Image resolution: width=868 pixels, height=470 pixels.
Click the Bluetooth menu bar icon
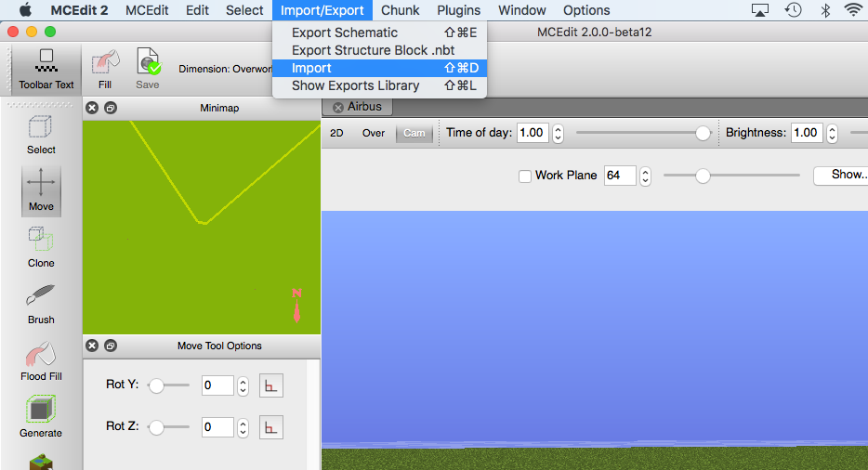825,10
